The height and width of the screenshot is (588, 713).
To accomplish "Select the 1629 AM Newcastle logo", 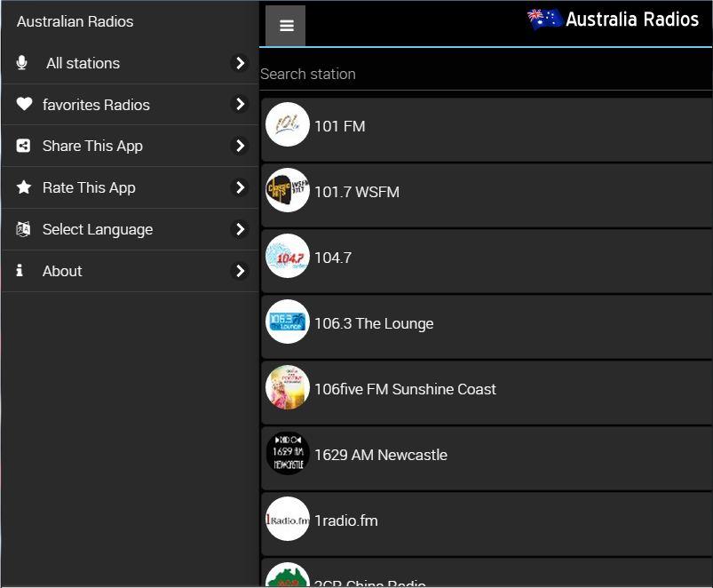I will click(x=288, y=453).
